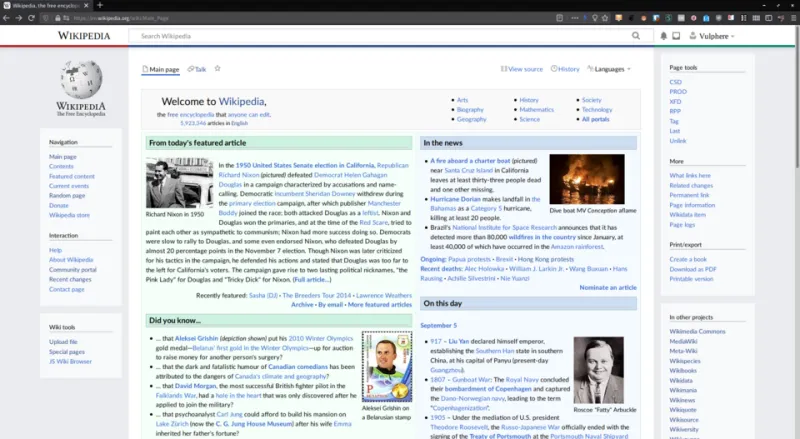
Task: Click the Wikipedia globe logo
Action: (x=81, y=79)
